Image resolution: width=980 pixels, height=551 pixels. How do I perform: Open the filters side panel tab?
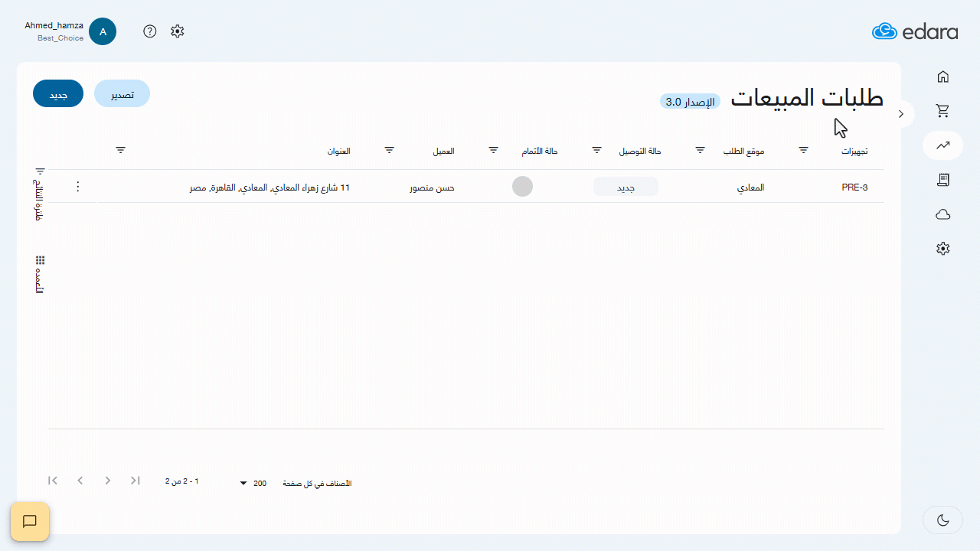pyautogui.click(x=39, y=194)
